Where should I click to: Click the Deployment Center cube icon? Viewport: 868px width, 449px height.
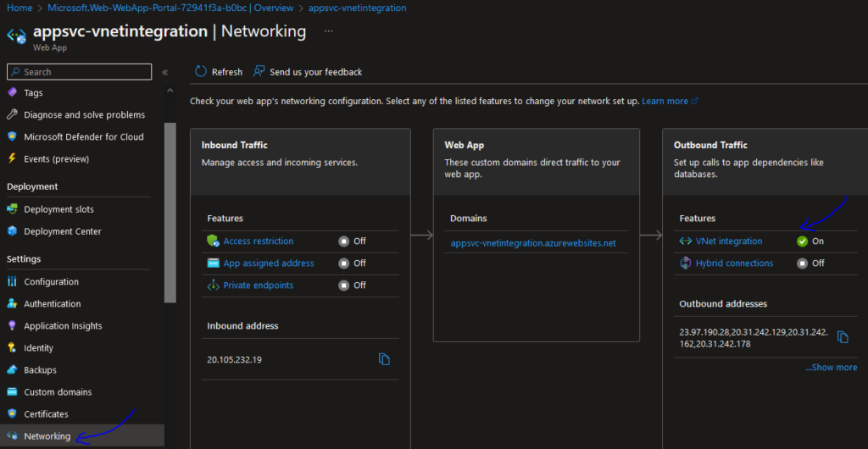point(12,231)
